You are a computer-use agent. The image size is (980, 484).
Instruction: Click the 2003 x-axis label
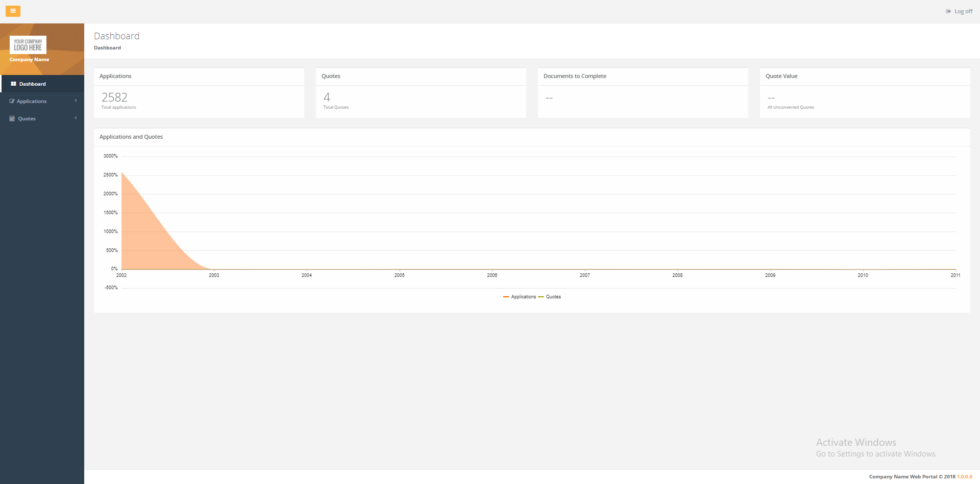point(214,275)
